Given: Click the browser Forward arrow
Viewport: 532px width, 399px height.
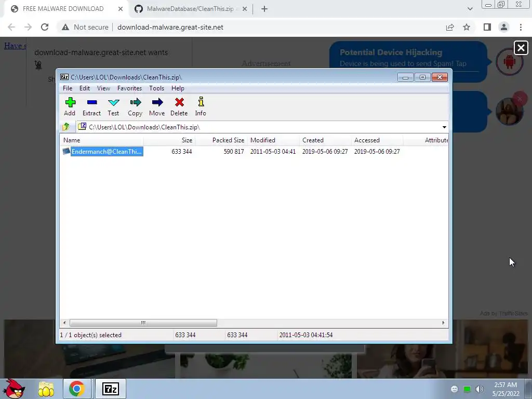Looking at the screenshot, I should point(28,27).
